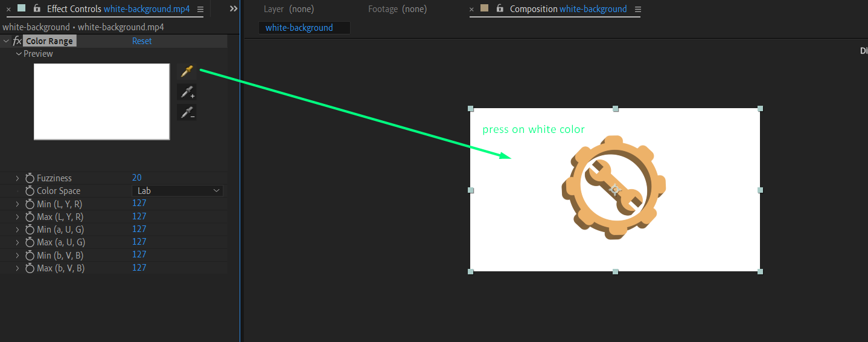Image resolution: width=868 pixels, height=342 pixels.
Task: Enable stopwatch for Min (L, Y, R)
Action: tap(30, 204)
